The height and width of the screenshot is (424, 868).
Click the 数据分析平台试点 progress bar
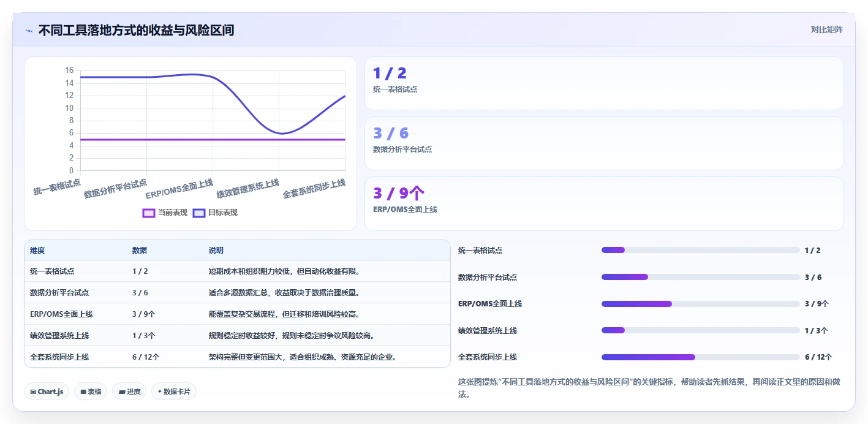click(701, 277)
